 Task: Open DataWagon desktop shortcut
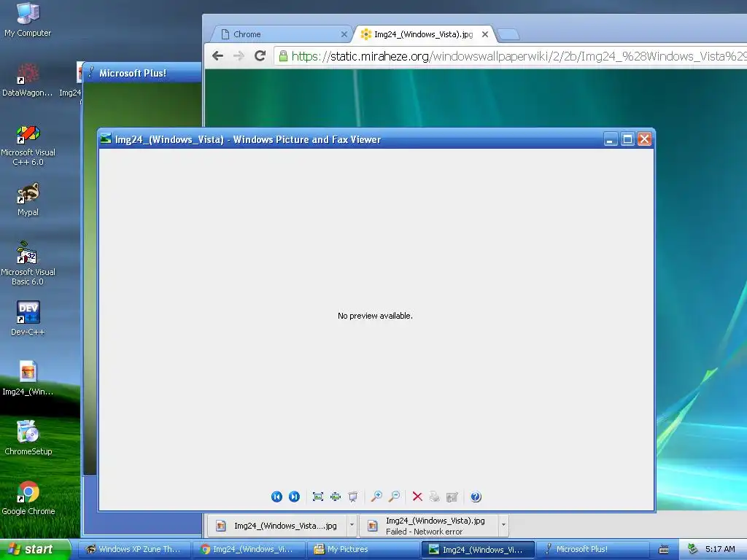tap(28, 79)
